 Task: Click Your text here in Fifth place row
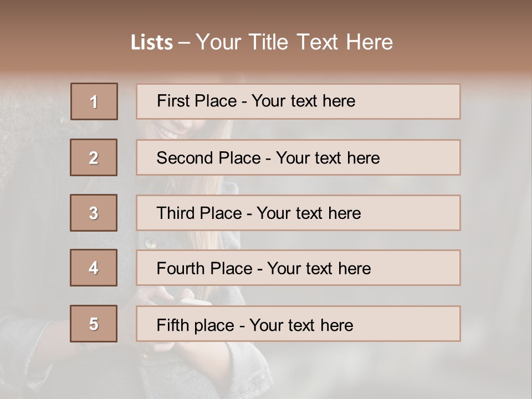click(x=301, y=325)
